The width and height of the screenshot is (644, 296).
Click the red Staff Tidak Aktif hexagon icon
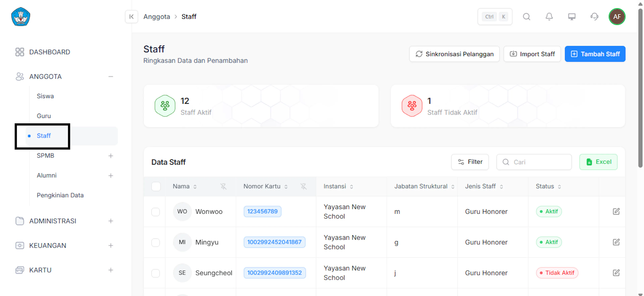[x=412, y=106]
